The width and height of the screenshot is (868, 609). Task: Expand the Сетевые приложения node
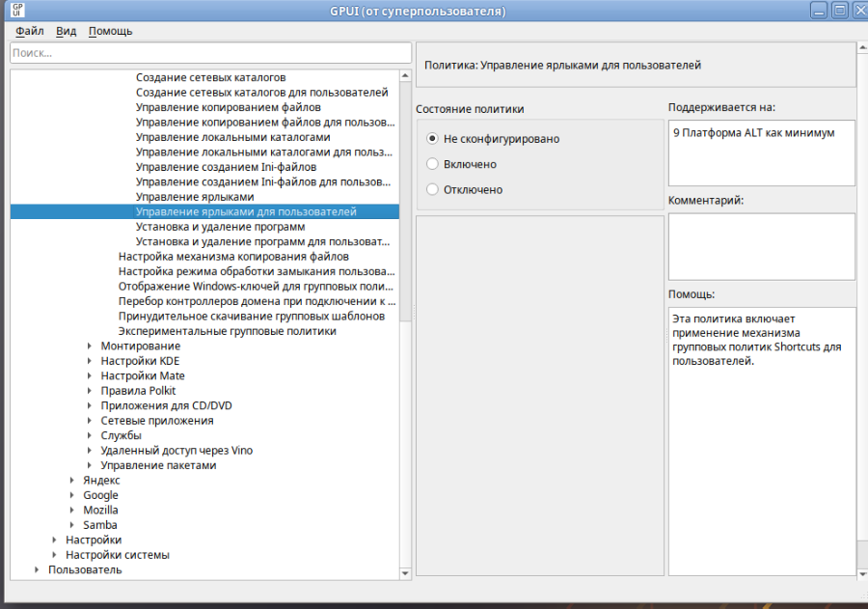tap(90, 421)
